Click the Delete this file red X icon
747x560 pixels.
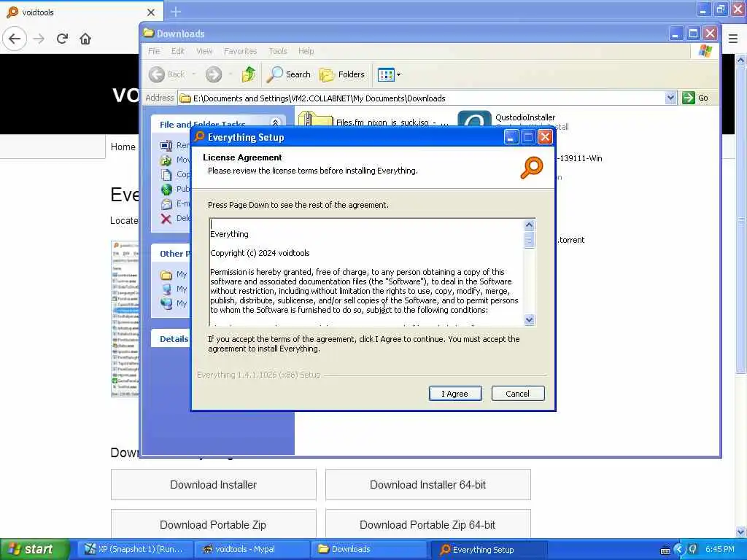point(166,219)
